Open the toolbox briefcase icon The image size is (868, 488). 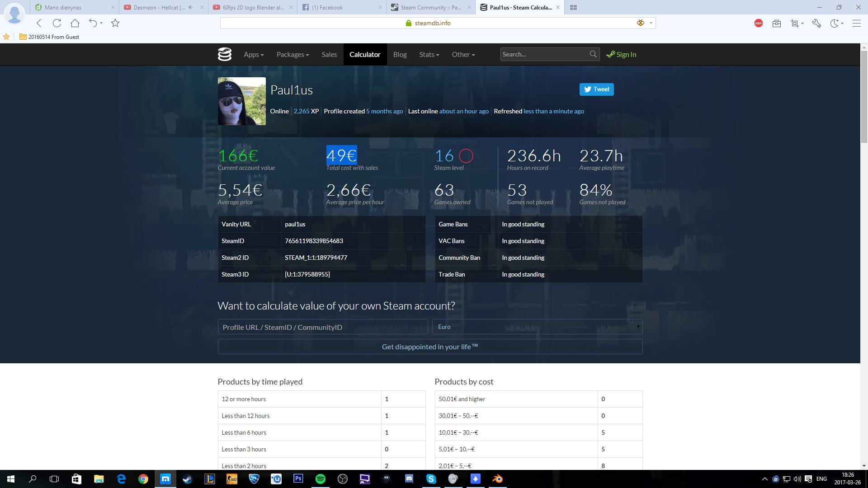(777, 23)
